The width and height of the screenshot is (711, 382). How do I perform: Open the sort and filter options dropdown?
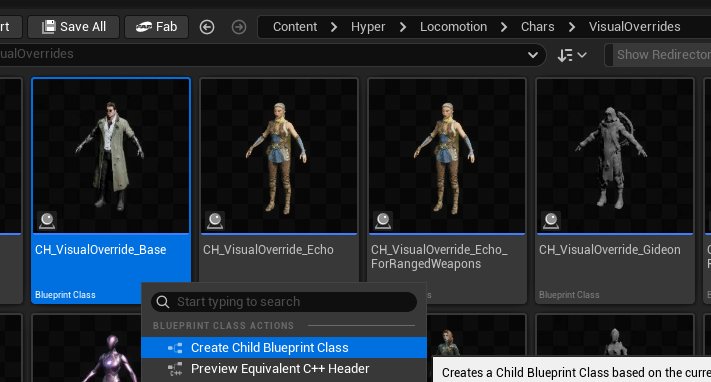[x=572, y=55]
